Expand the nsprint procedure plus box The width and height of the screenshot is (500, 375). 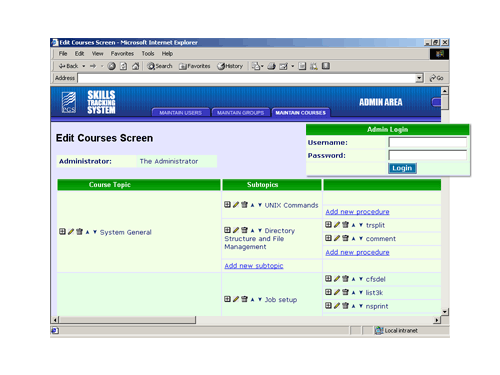click(328, 306)
